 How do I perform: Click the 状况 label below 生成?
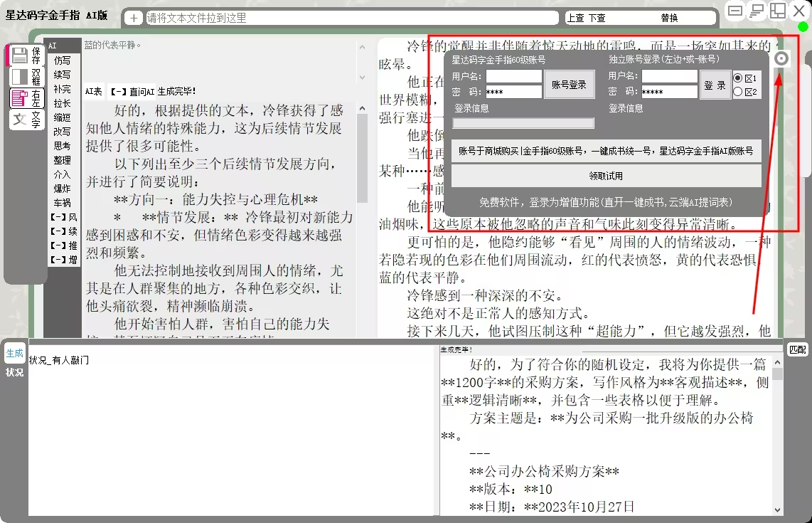[14, 372]
